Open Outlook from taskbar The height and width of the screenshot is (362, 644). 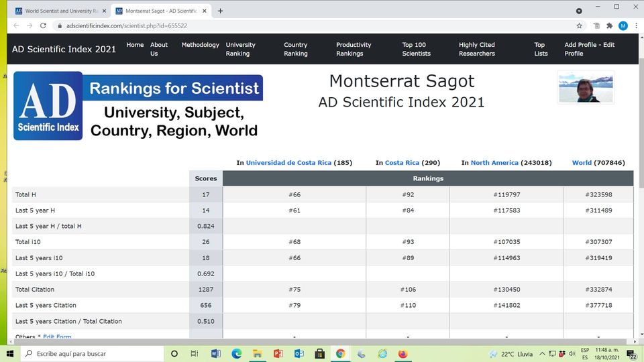tap(299, 353)
